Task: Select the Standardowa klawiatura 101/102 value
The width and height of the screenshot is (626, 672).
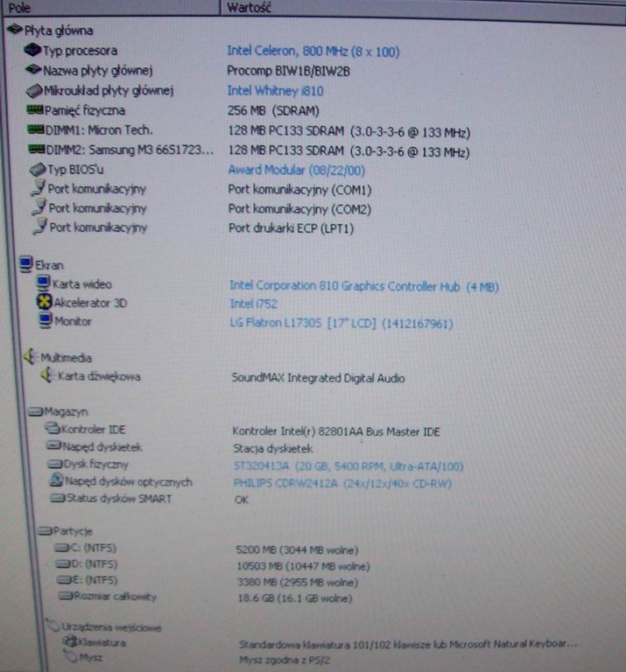Action: point(408,644)
